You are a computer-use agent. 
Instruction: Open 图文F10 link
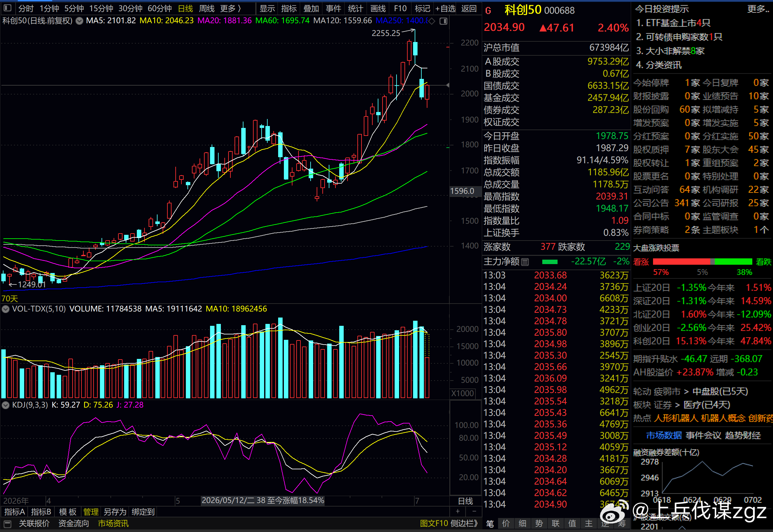point(434,523)
